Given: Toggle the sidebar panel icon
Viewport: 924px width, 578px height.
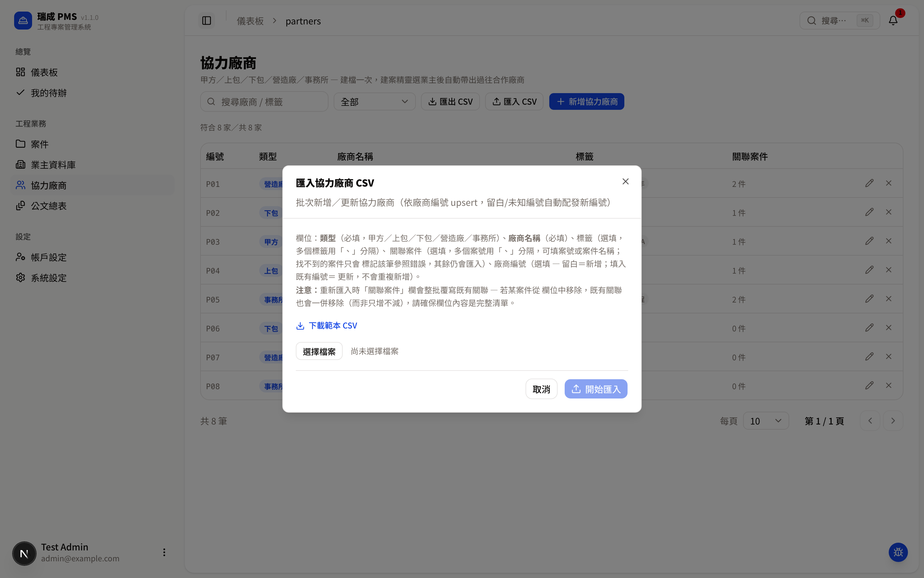Looking at the screenshot, I should click(x=207, y=21).
